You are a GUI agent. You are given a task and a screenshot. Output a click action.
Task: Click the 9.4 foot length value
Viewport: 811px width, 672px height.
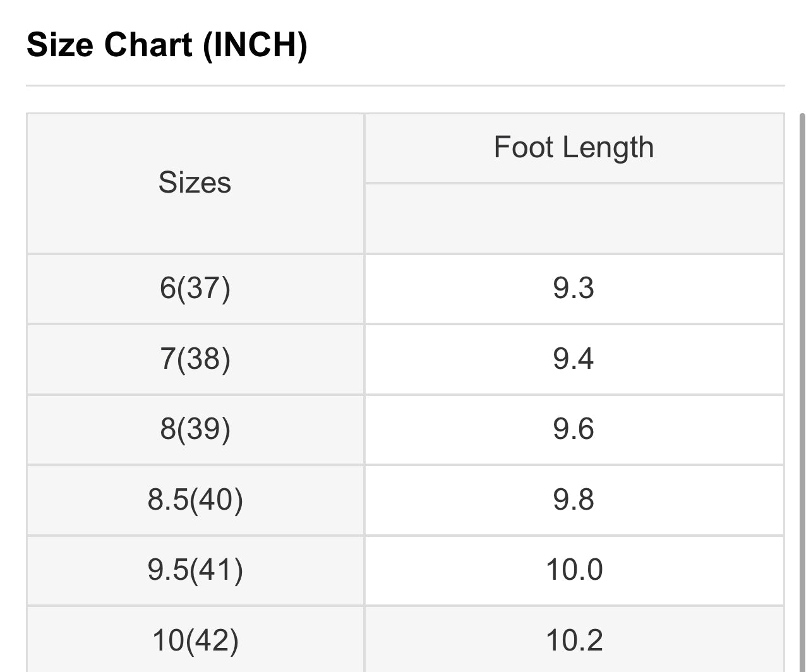(574, 359)
